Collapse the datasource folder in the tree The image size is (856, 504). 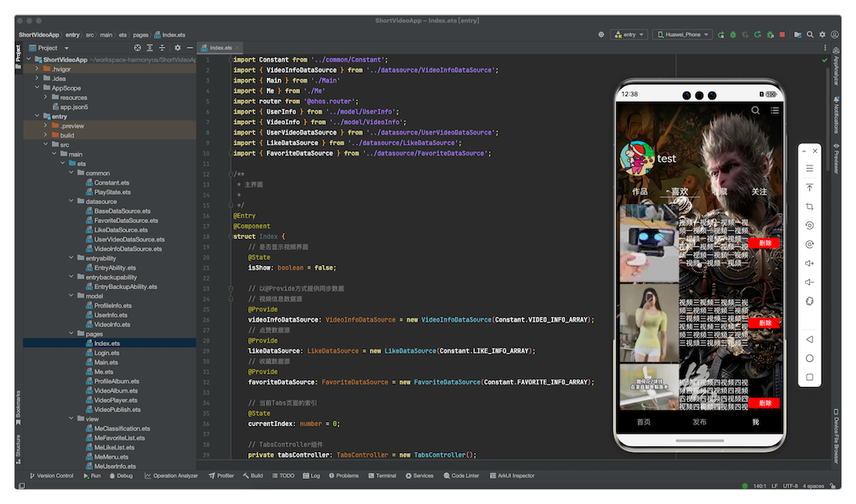point(71,201)
